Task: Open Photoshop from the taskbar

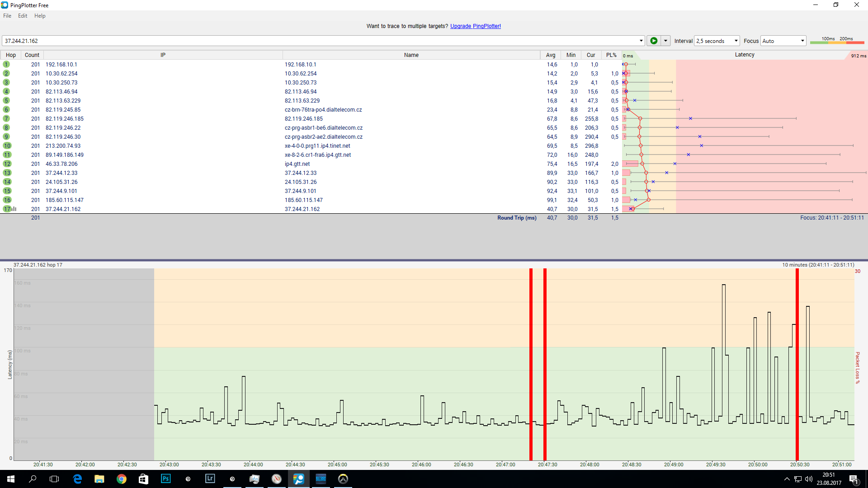Action: (x=165, y=479)
